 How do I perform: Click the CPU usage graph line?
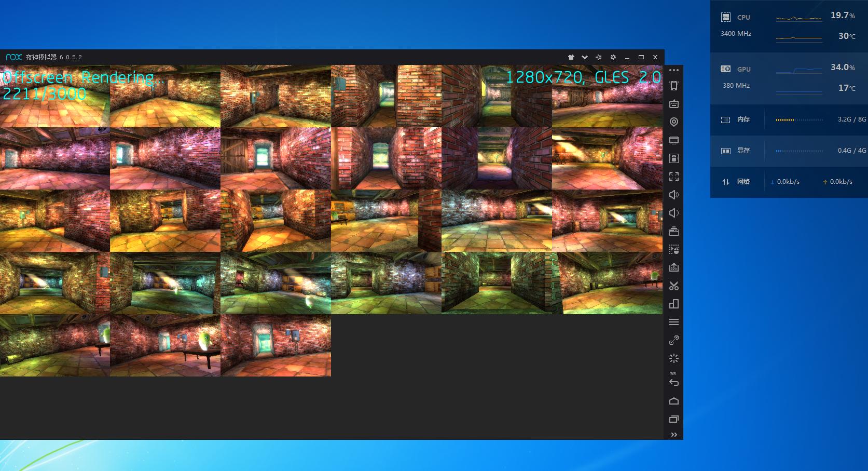pos(799,19)
